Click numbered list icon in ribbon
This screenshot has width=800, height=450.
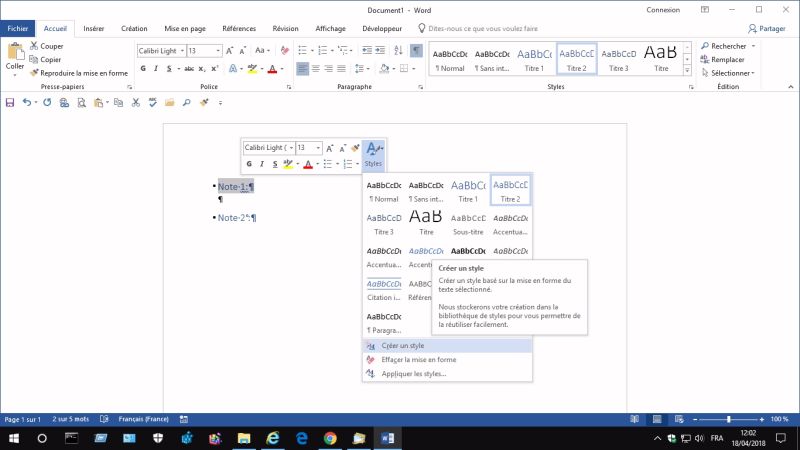click(x=322, y=51)
